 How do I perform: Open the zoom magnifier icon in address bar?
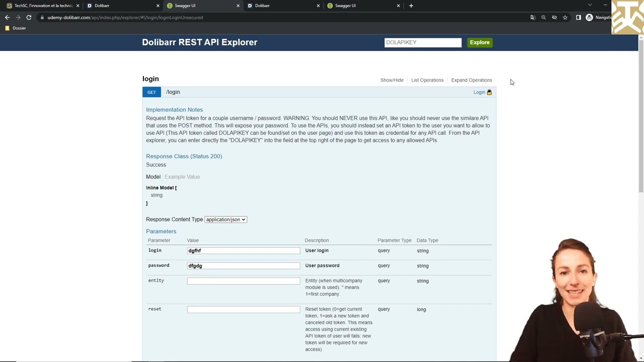point(543,18)
